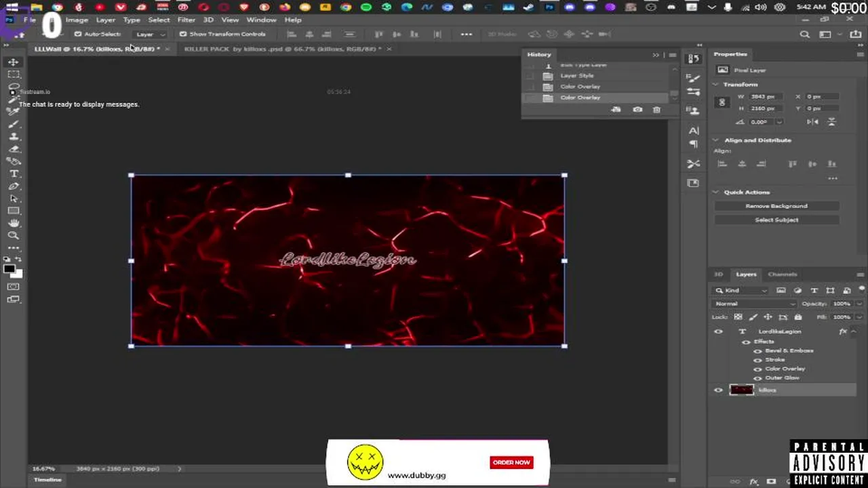Screen dimensions: 868x488
Task: Hide the killoxs layer
Action: [718, 390]
